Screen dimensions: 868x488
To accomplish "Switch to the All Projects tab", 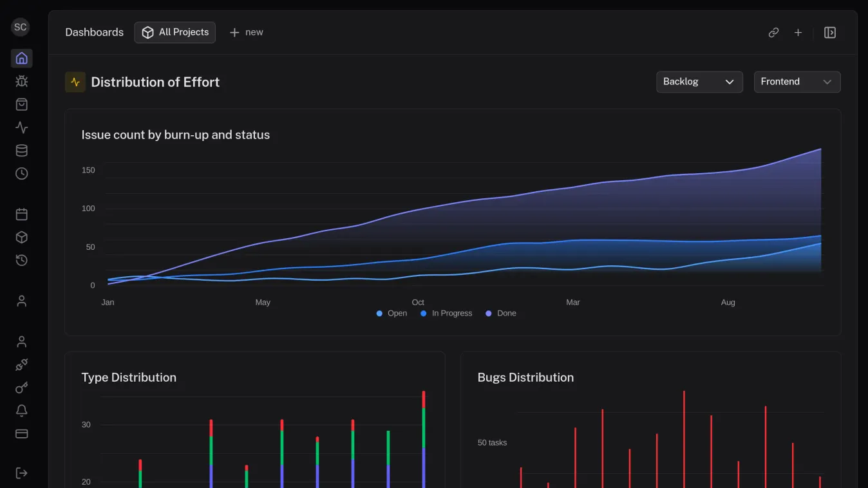I will tap(175, 32).
